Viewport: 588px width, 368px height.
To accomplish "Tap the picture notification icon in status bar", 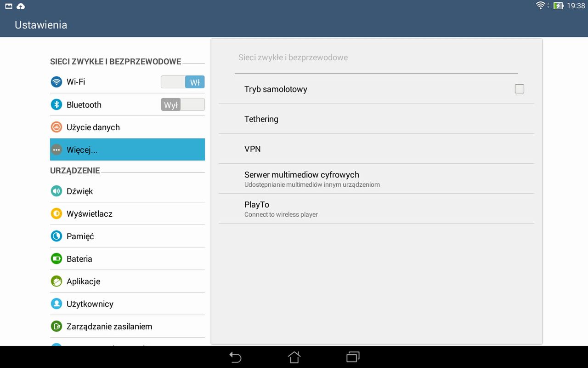I will click(x=9, y=6).
